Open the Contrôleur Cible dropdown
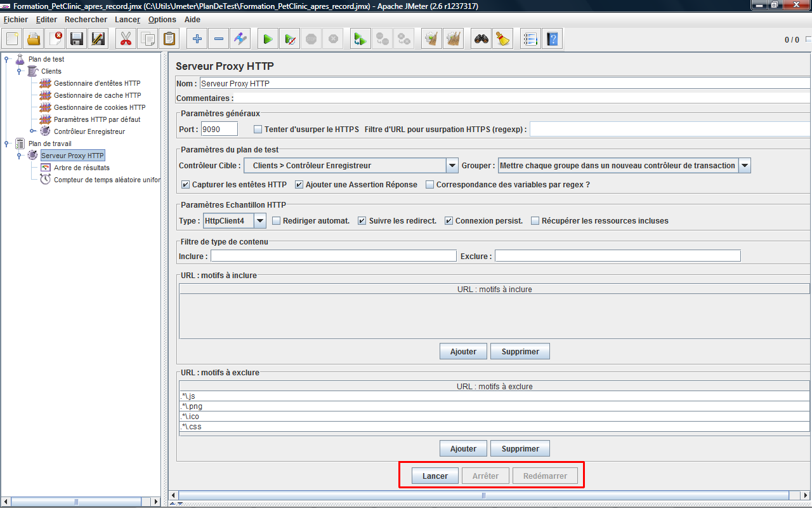812x508 pixels. [x=452, y=166]
